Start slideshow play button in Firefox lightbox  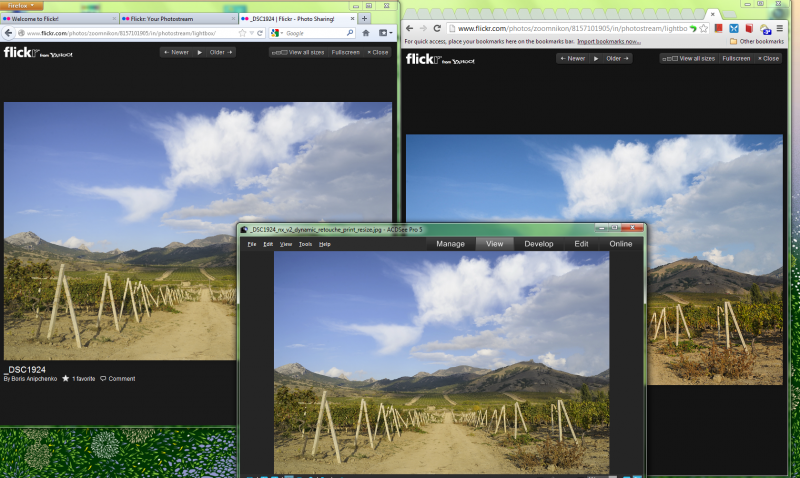click(x=199, y=52)
